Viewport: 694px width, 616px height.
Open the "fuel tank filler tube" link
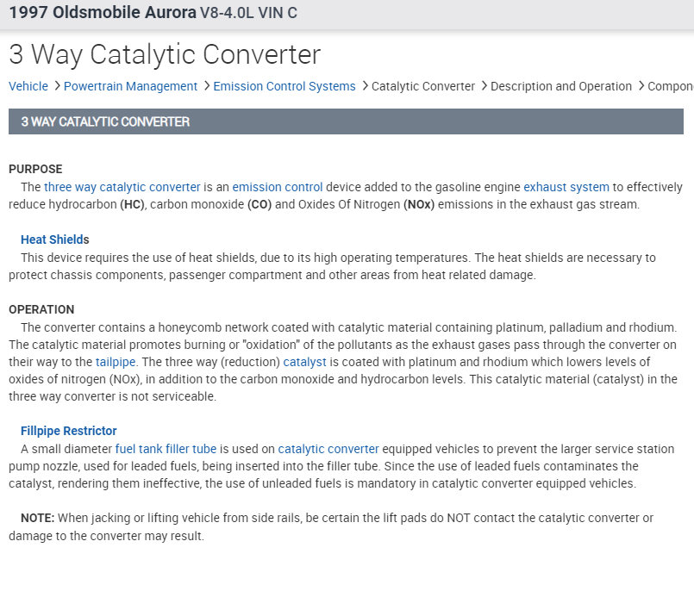click(166, 449)
